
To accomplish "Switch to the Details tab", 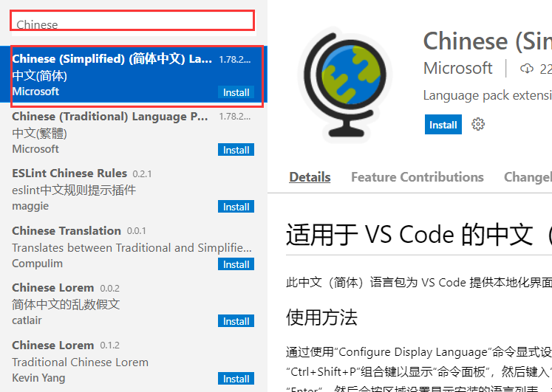I will [x=310, y=177].
